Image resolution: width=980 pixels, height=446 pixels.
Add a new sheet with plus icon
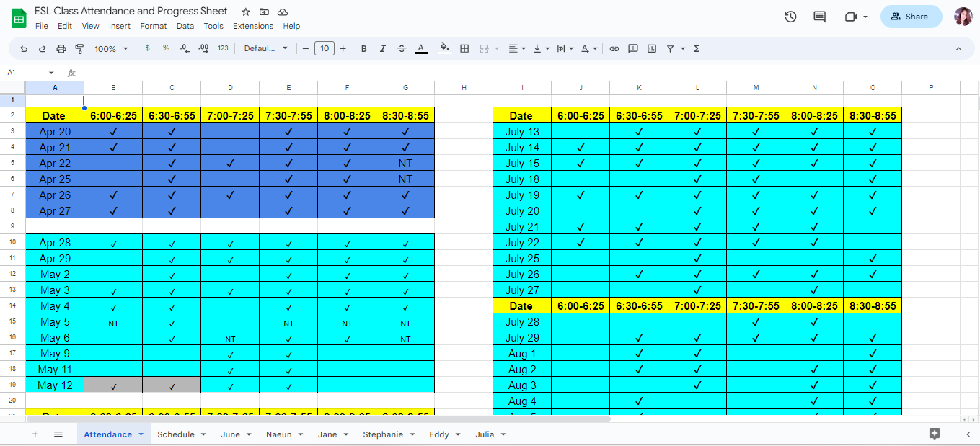pos(35,434)
